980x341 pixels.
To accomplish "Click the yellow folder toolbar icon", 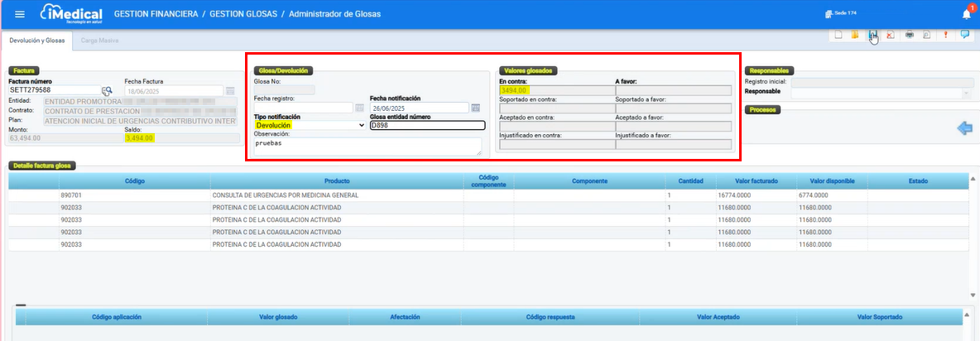I will point(855,35).
